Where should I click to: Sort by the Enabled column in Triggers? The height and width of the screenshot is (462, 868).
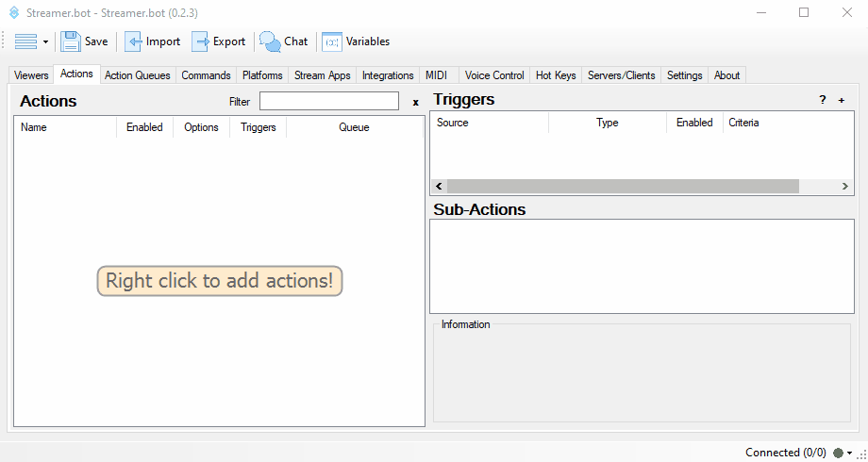[694, 123]
